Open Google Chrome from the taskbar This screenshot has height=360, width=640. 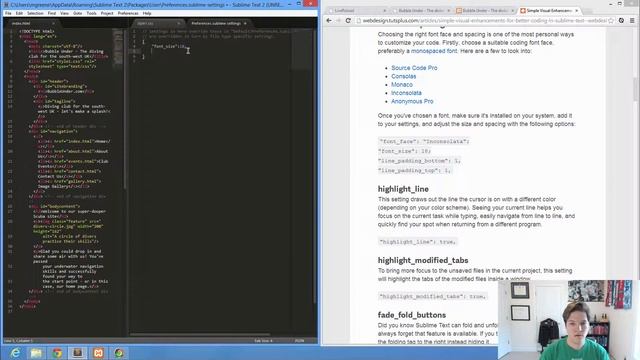pos(57,353)
